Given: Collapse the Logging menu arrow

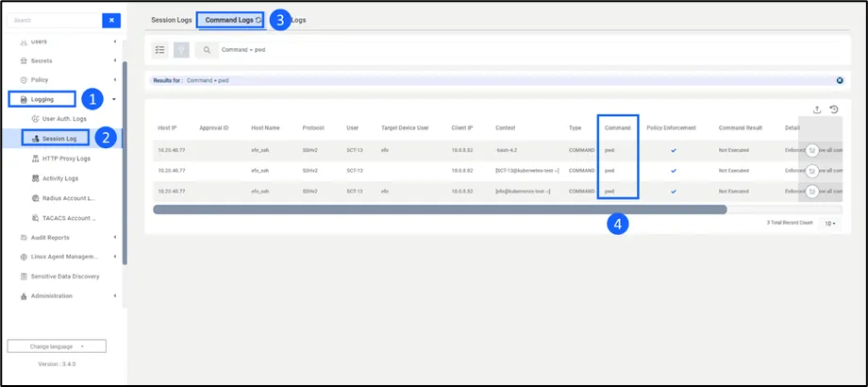Looking at the screenshot, I should coord(114,100).
